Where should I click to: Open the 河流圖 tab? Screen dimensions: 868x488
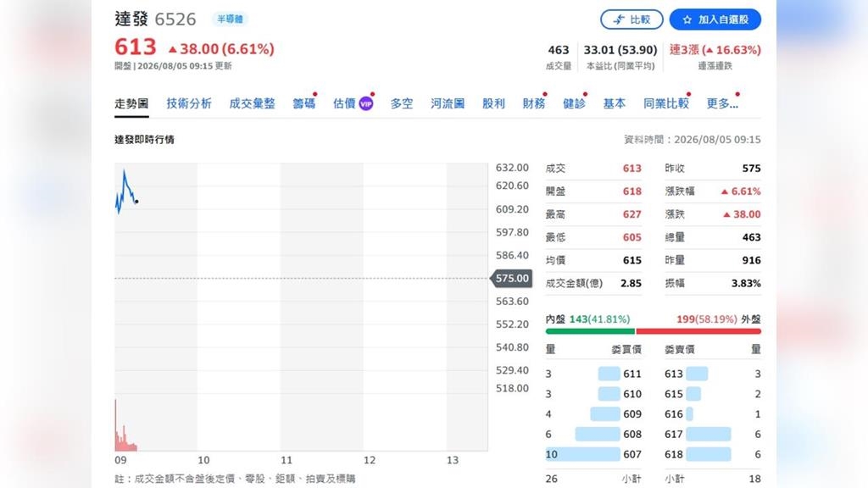point(448,103)
